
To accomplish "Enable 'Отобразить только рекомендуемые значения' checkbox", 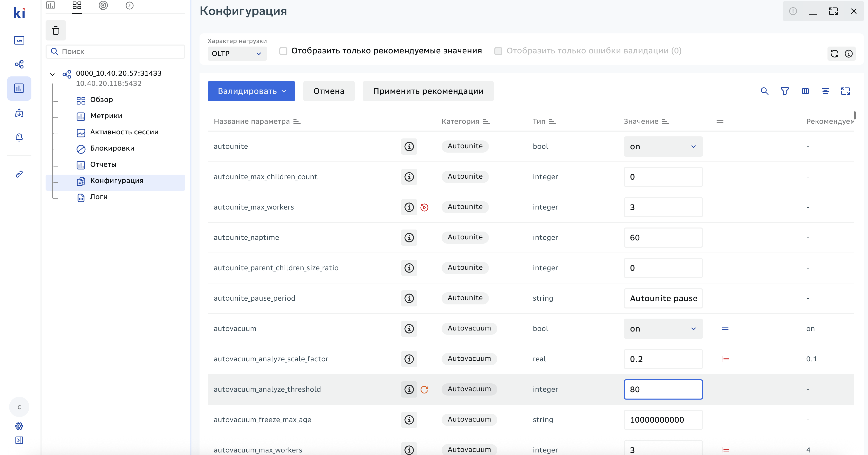I will (283, 51).
